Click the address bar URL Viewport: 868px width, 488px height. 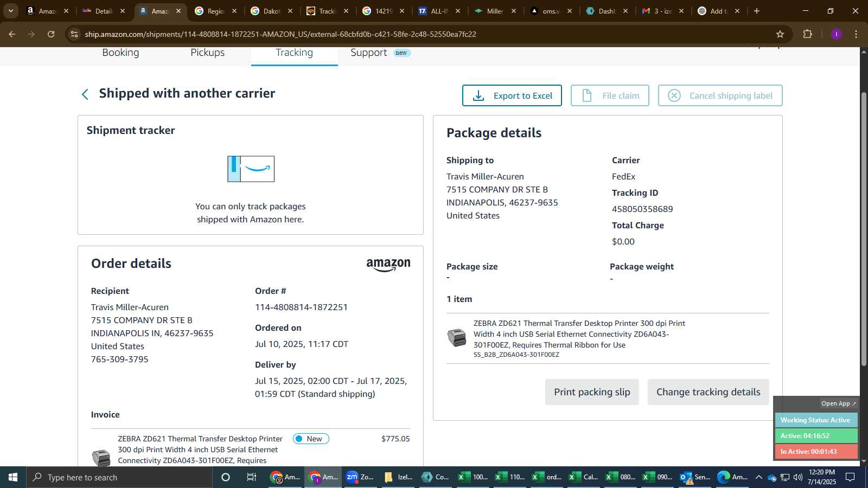(x=280, y=34)
